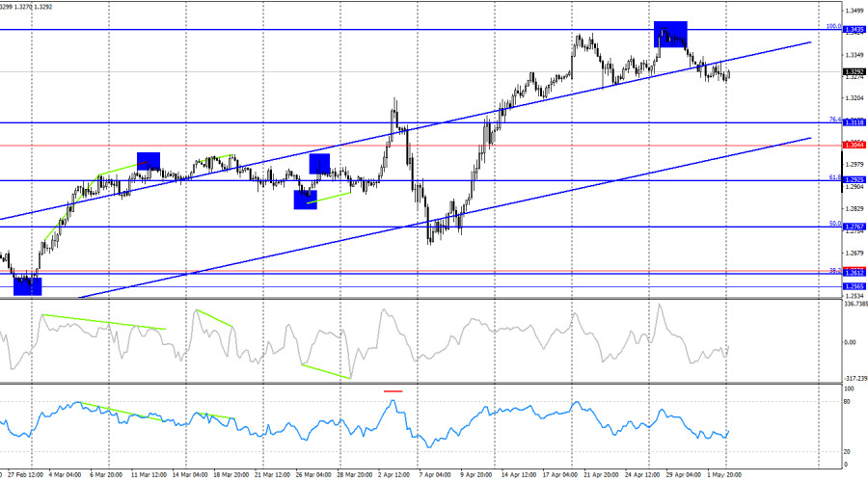Viewport: 868px width, 482px height.
Task: Click the 26 Mar 04:00 time label
Action: point(313,475)
